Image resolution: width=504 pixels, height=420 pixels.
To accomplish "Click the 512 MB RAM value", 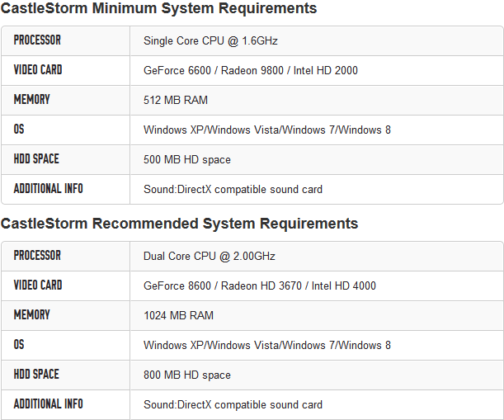I will [x=176, y=100].
